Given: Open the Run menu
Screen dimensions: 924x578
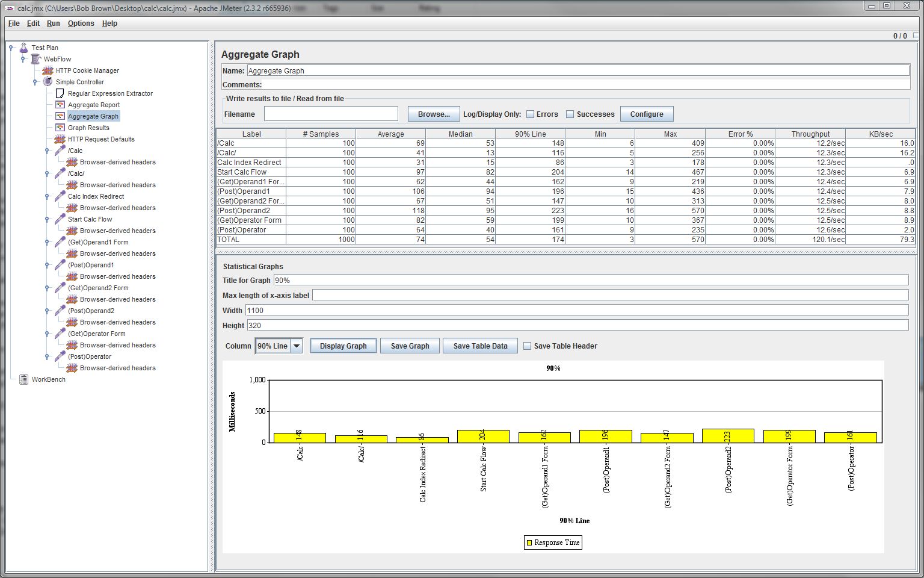Looking at the screenshot, I should pos(54,23).
